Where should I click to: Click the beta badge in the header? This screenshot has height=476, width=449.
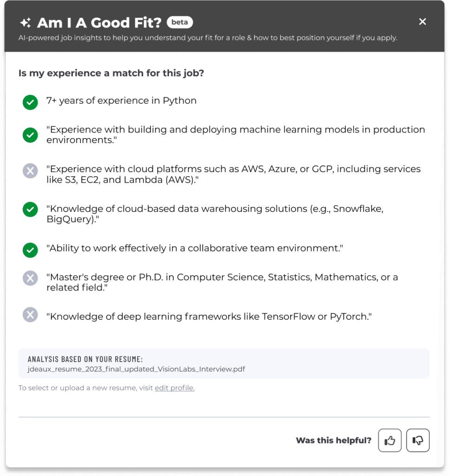tap(179, 22)
